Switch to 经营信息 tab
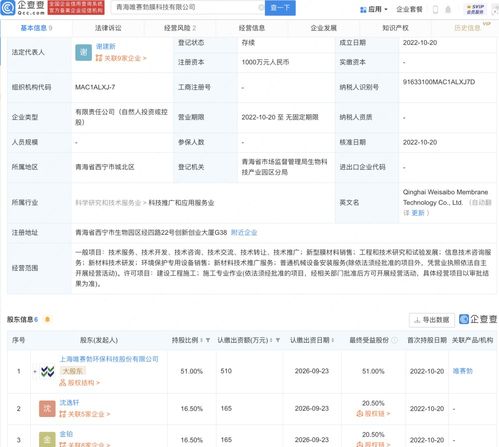 [x=252, y=28]
